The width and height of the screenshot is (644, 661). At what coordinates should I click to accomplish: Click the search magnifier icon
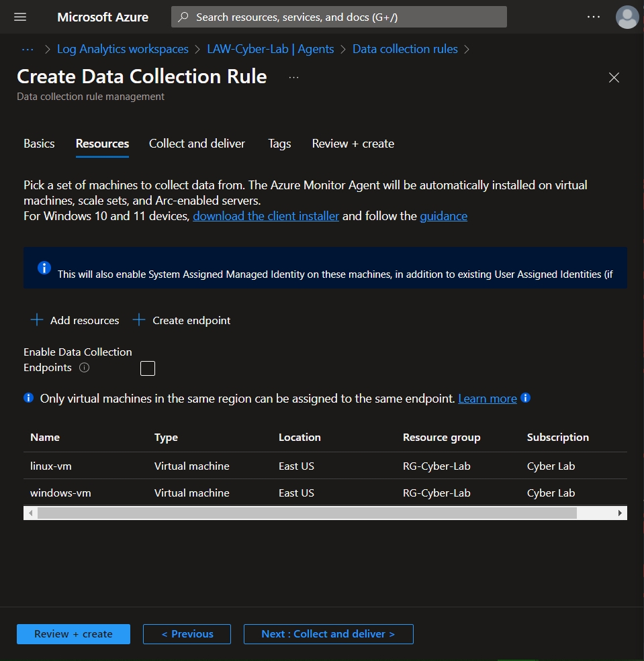pyautogui.click(x=183, y=17)
